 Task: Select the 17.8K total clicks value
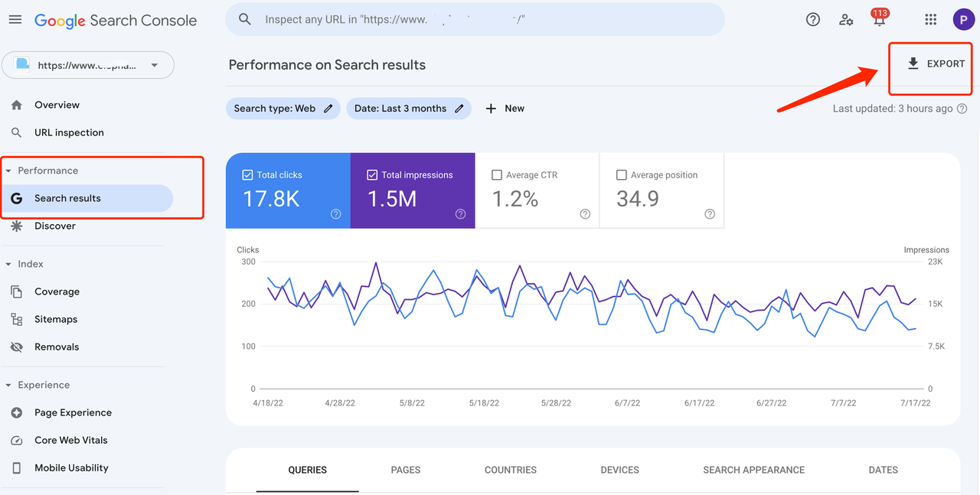pos(271,199)
